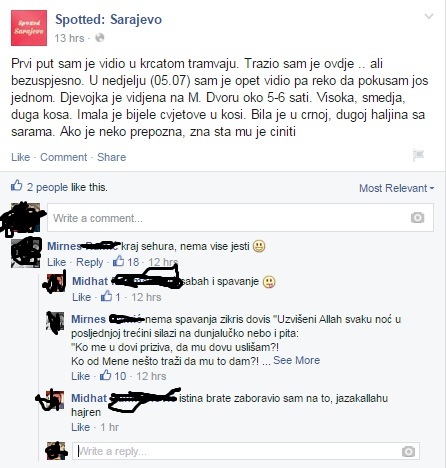This screenshot has height=468, width=446.
Task: Attach photo via camera icon in reply box
Action: click(x=408, y=451)
